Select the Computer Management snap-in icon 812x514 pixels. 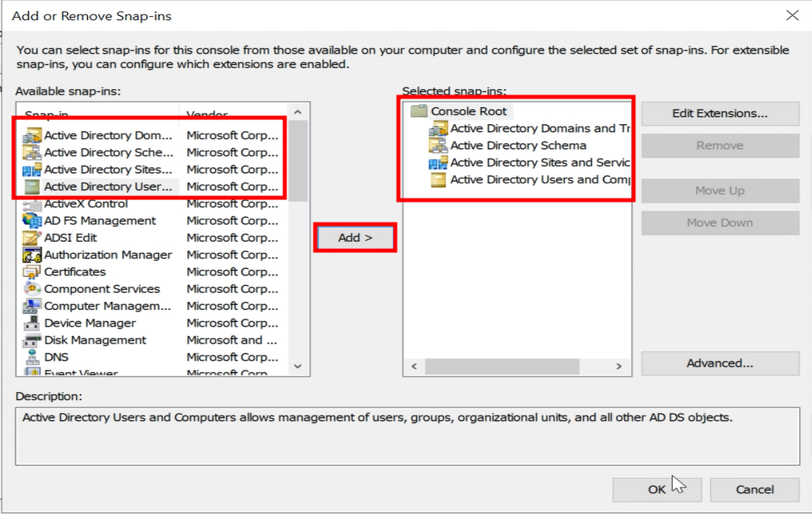click(32, 306)
